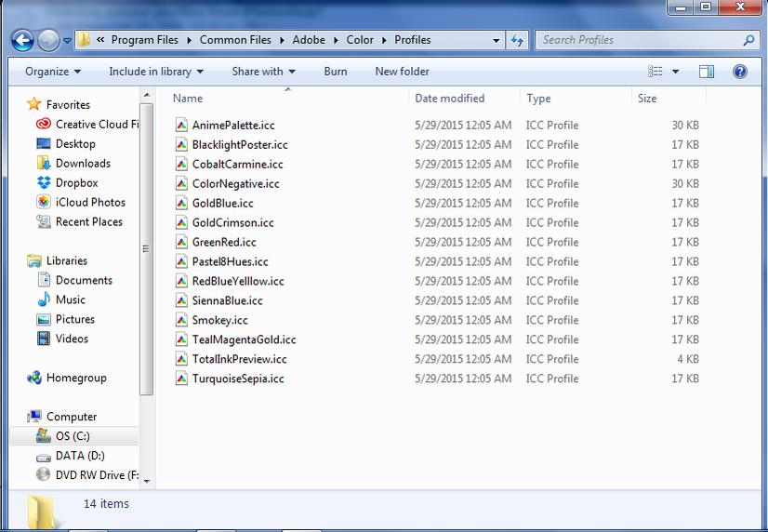768x532 pixels.
Task: Toggle the preview pane button
Action: coord(706,72)
